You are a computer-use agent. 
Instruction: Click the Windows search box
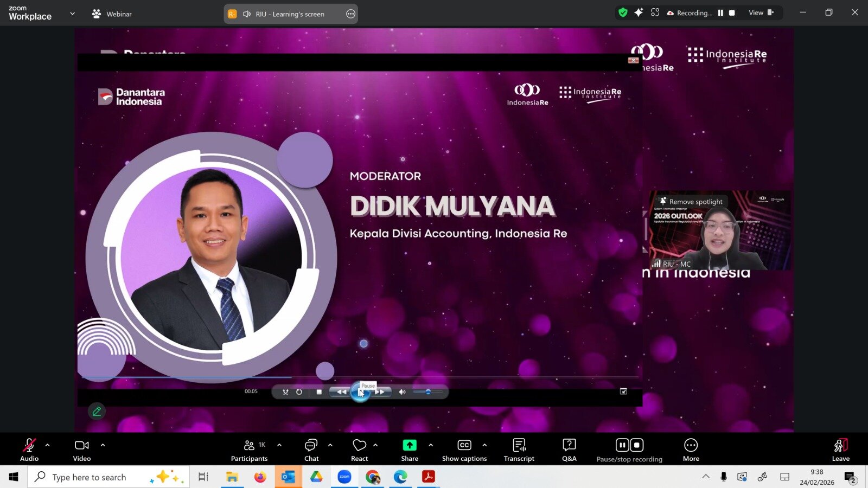pos(90,477)
